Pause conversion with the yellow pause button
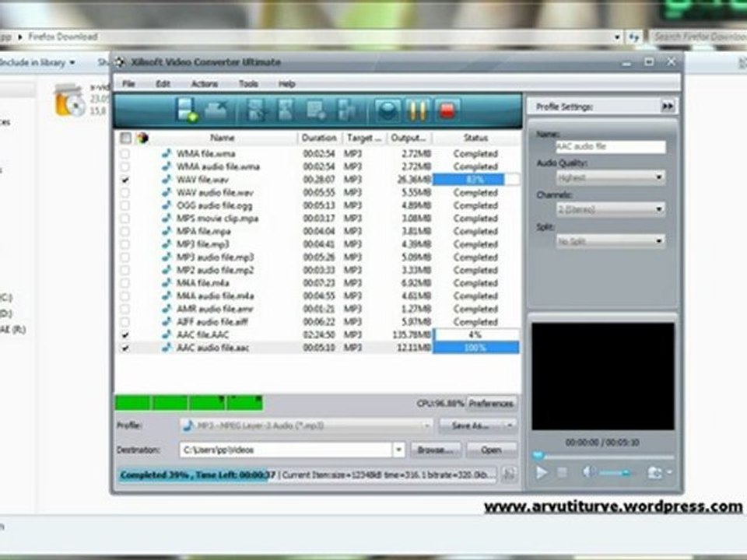Image resolution: width=747 pixels, height=560 pixels. (417, 111)
